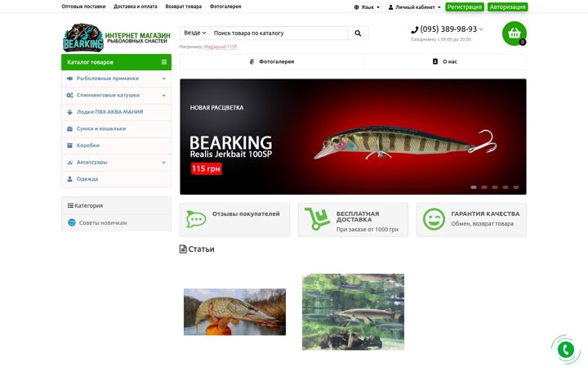Open the Личный кабинет dropdown

pos(414,7)
